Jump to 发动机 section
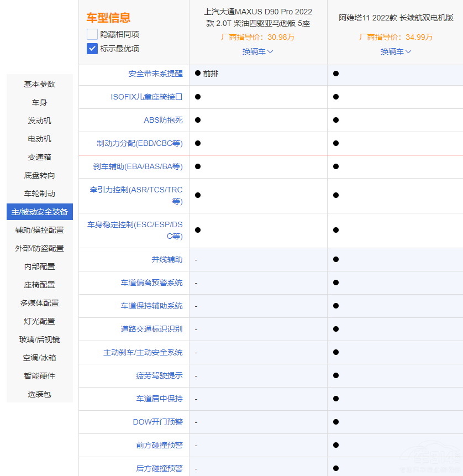 tap(40, 121)
